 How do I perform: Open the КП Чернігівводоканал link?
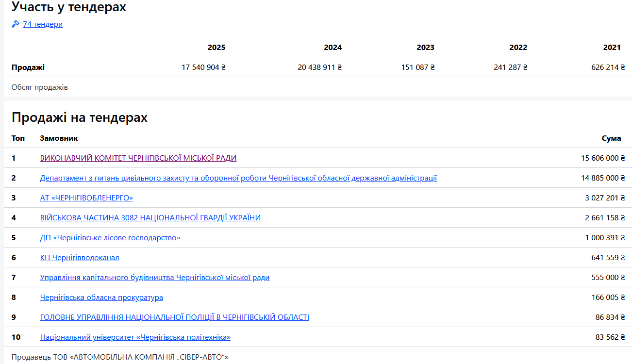(80, 258)
